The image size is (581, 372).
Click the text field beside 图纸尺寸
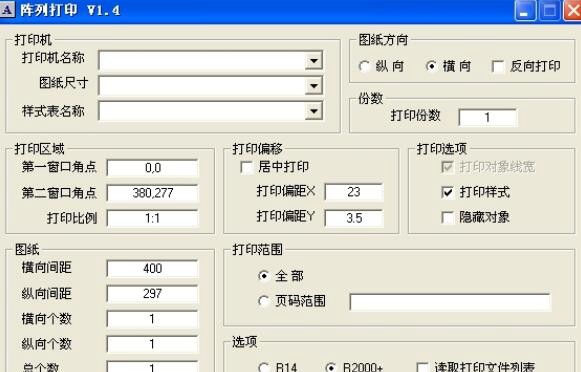coord(202,86)
